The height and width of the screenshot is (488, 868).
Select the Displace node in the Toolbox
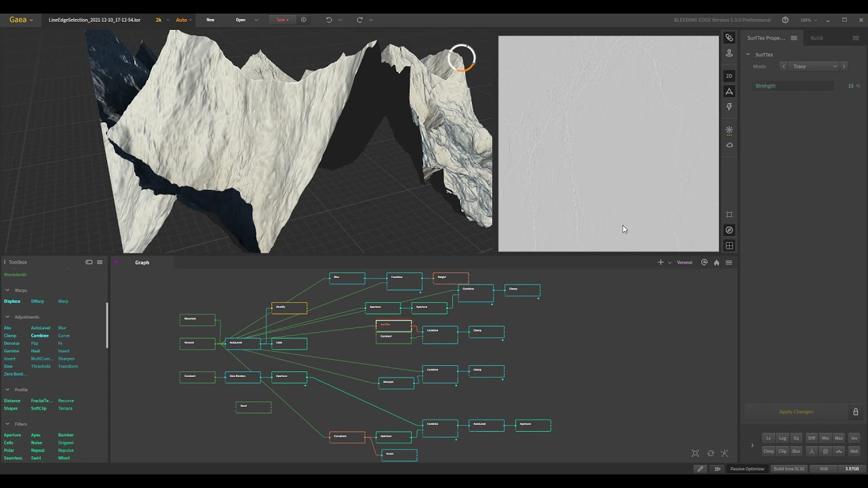point(12,301)
